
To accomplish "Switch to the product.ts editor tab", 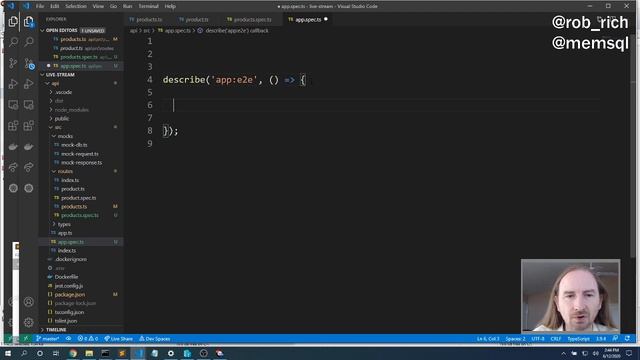I will click(x=194, y=20).
